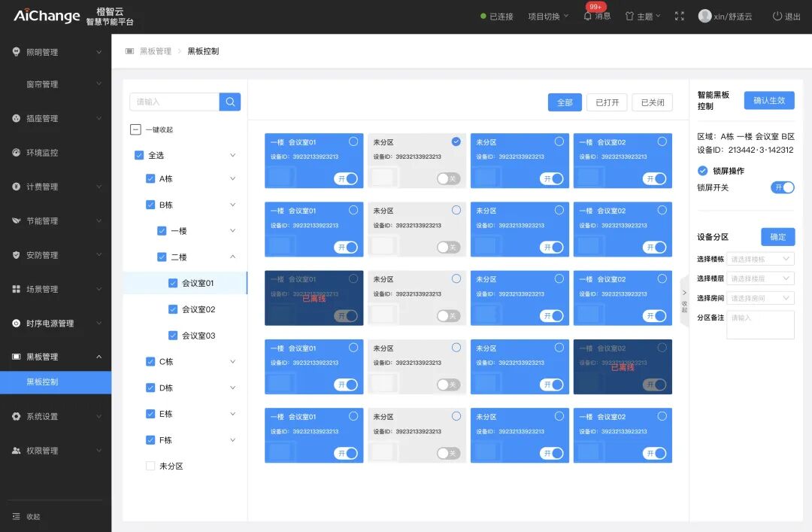This screenshot has width=812, height=532.
Task: Select the 会议室01 tree row
Action: click(x=185, y=283)
